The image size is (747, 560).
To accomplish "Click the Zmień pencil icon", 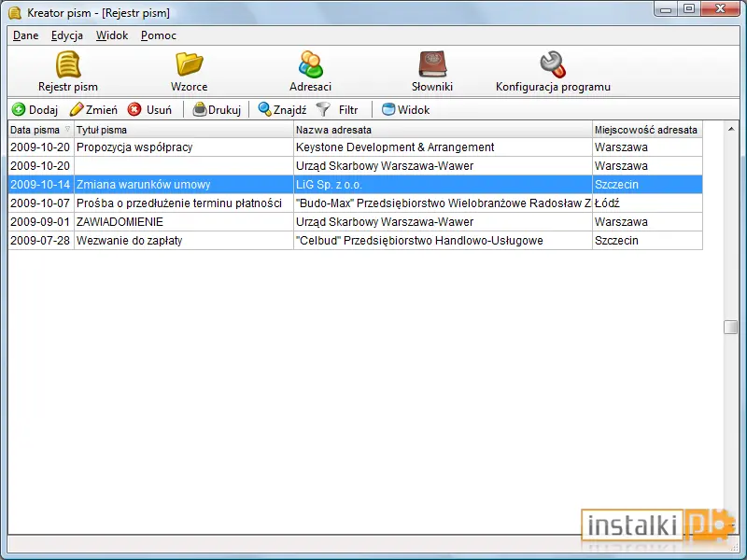I will pos(77,109).
